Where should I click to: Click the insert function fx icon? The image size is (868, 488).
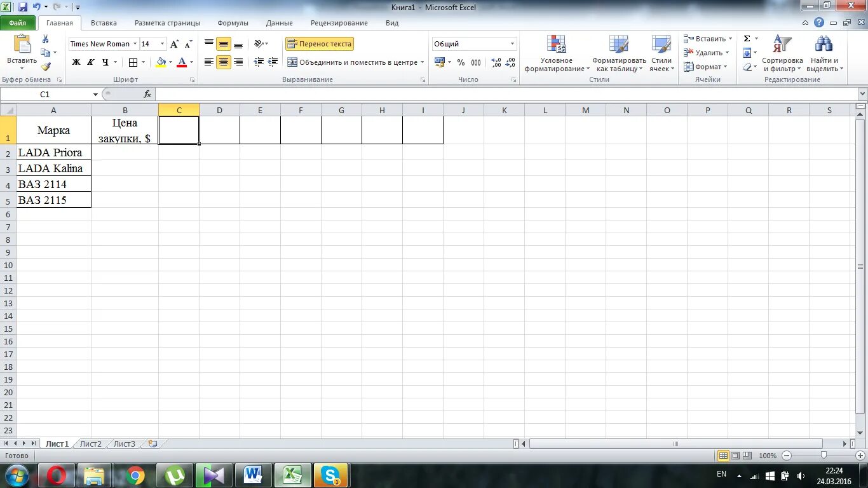click(x=147, y=94)
